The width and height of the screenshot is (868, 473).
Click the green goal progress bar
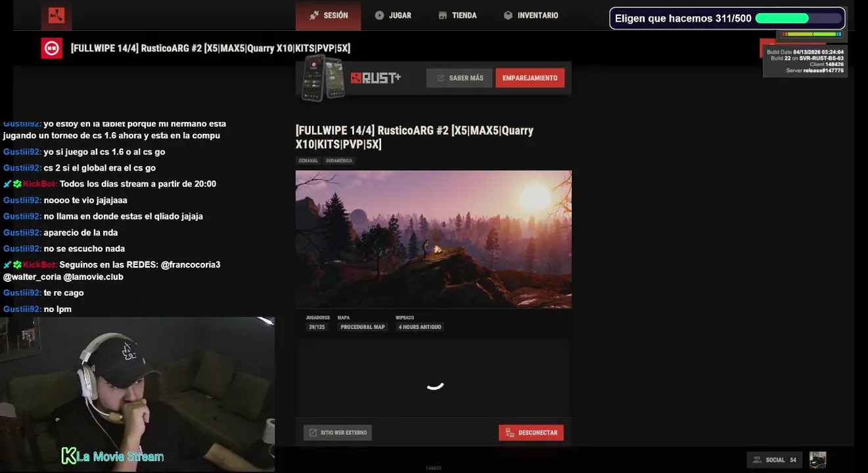tap(798, 18)
